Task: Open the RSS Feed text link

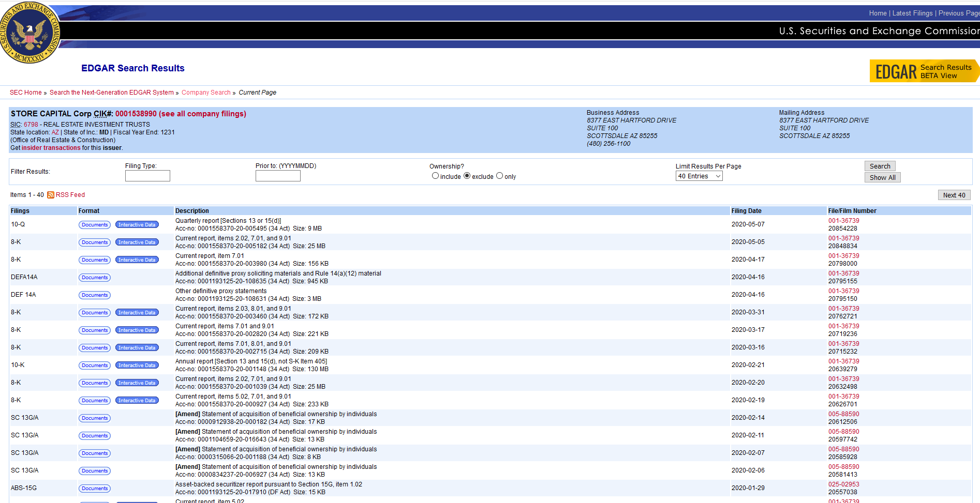Action: (70, 195)
